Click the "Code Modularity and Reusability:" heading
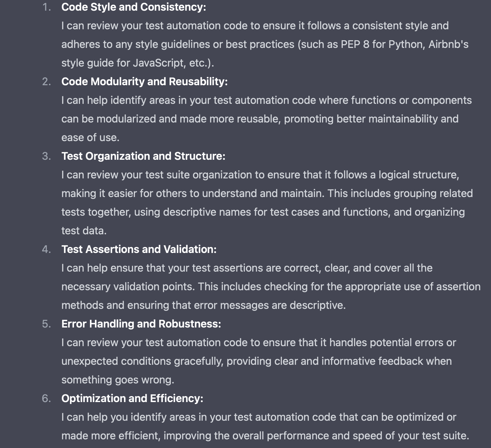 click(144, 82)
